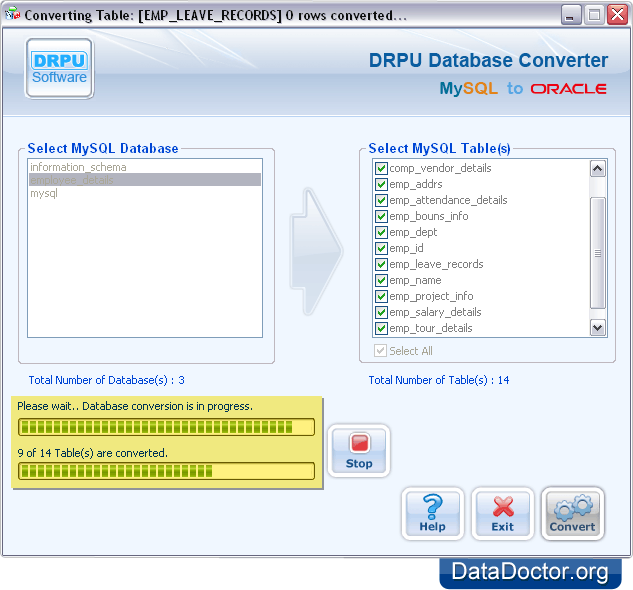Uncheck the comp_vendor_details table checkbox

[x=381, y=168]
